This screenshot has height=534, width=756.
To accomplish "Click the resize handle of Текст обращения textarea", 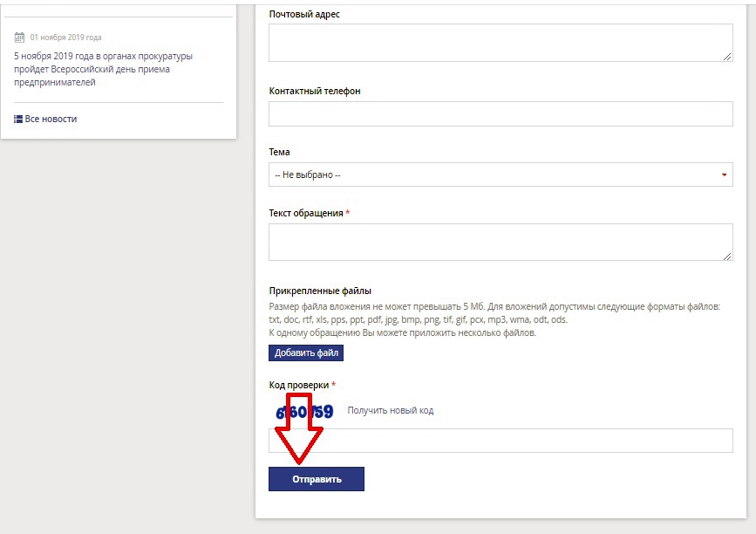I will [727, 256].
